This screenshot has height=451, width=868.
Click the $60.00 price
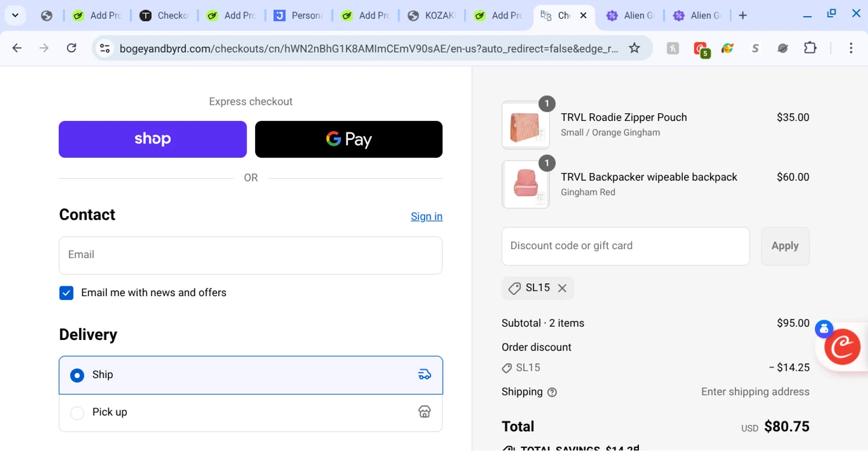[x=793, y=177]
